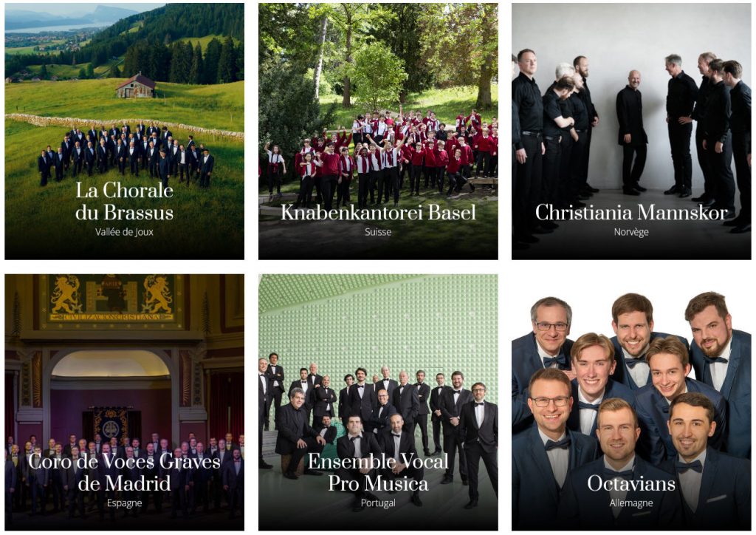Click the wooden chalet in the Brassus photo
This screenshot has height=535, width=756.
click(136, 86)
